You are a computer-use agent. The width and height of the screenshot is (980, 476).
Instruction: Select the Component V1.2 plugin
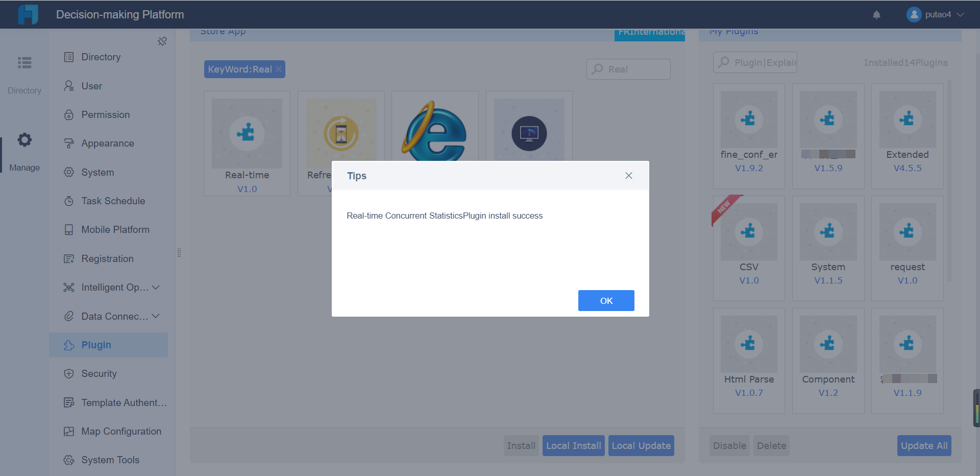coord(828,361)
